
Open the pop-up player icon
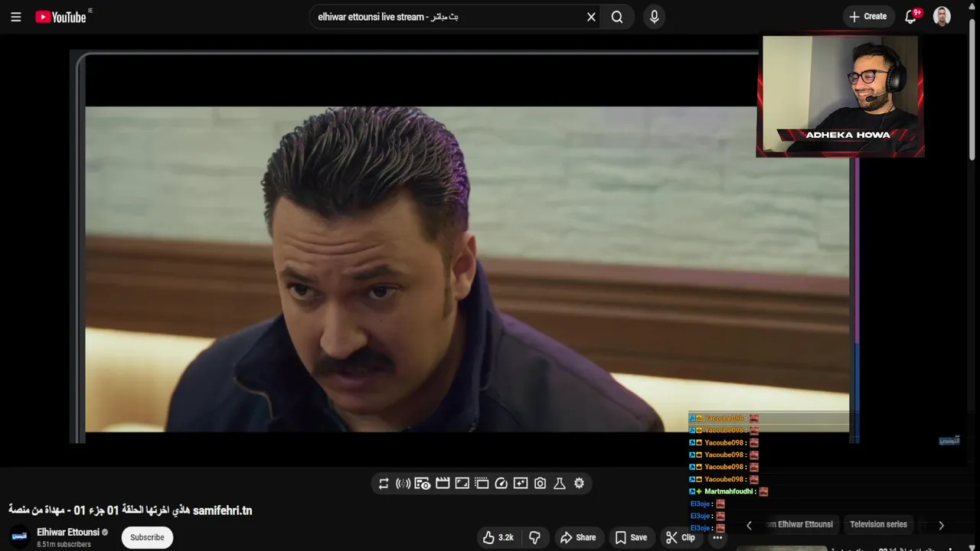tap(482, 484)
